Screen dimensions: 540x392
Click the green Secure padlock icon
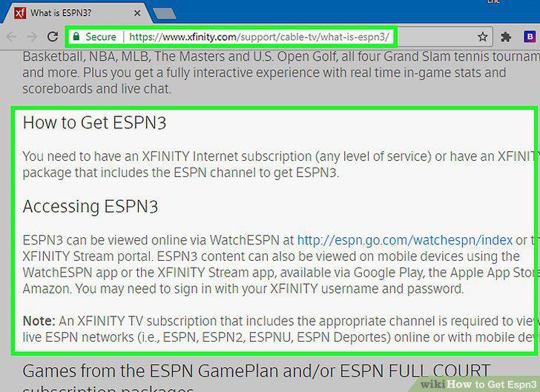pos(76,36)
